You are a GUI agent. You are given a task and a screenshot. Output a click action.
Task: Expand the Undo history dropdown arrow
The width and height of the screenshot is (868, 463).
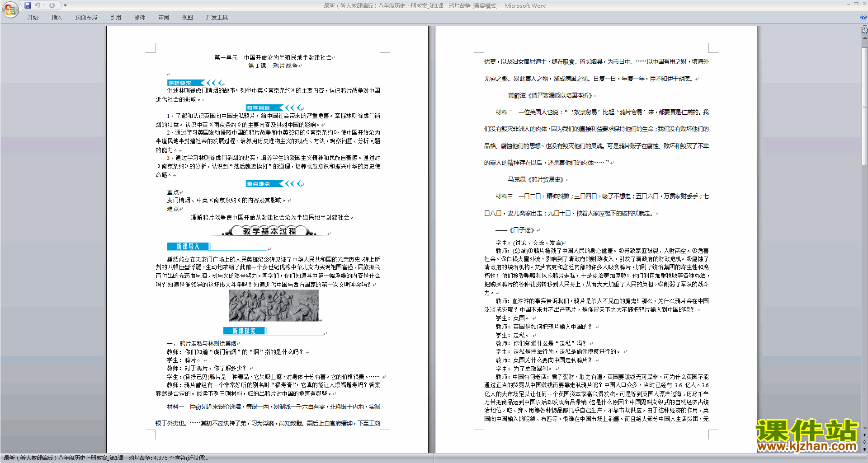click(44, 5)
